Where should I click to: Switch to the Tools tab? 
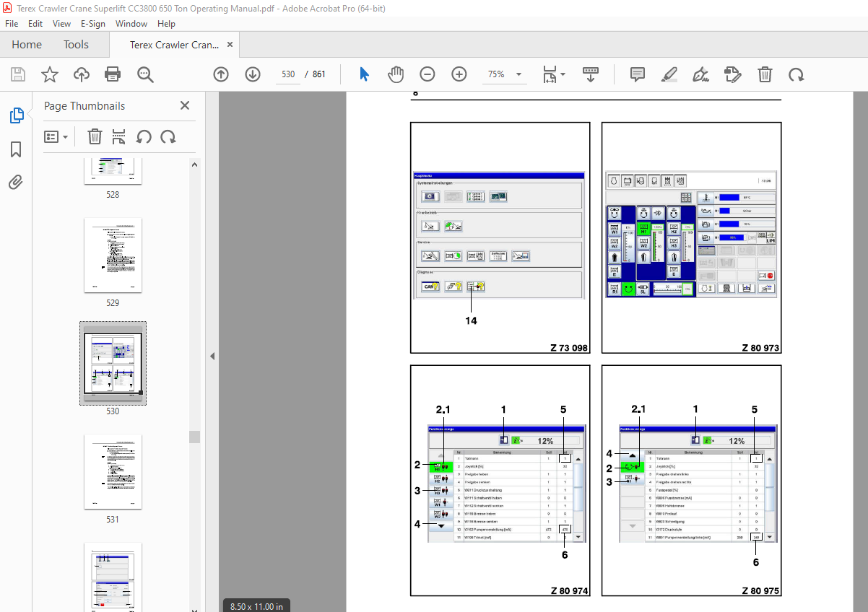(x=76, y=45)
